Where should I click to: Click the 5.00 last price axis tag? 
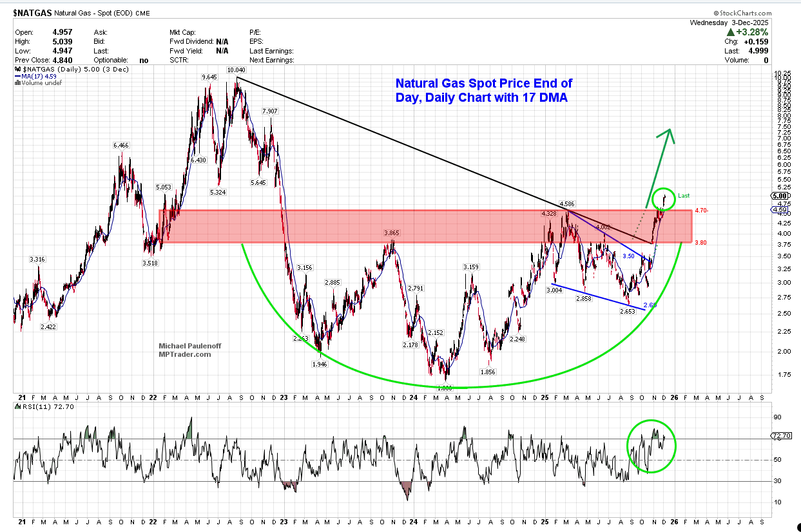coord(780,196)
